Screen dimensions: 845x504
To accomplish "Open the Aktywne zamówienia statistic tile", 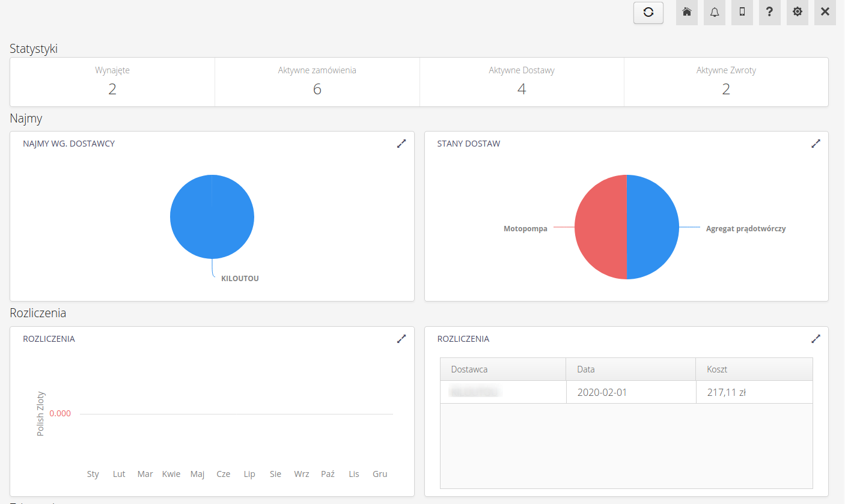I will tap(317, 82).
